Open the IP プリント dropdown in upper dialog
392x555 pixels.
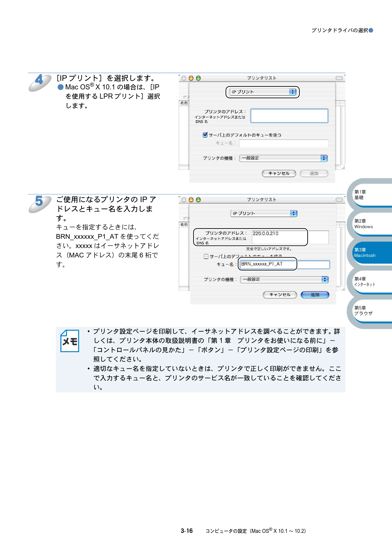(262, 92)
